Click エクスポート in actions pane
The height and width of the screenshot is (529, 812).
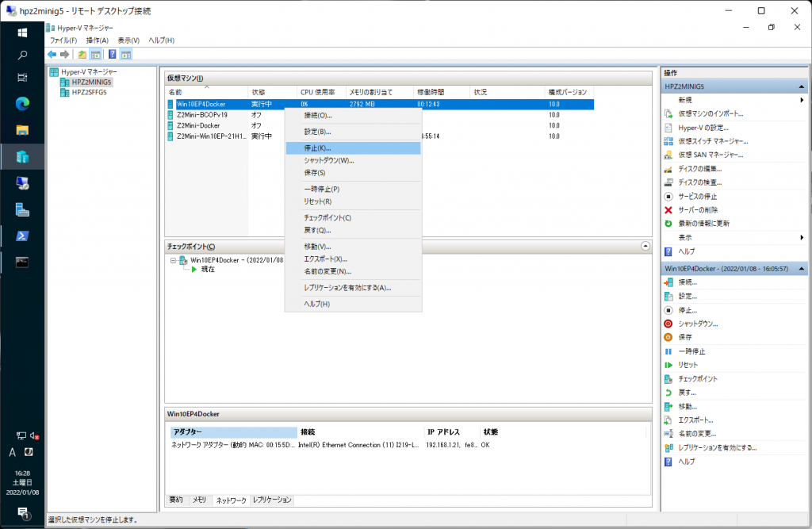pos(695,420)
